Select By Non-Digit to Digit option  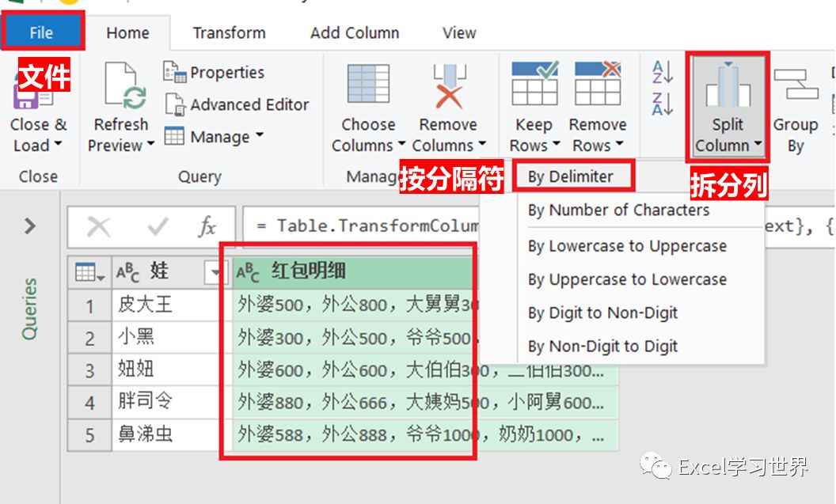(602, 347)
